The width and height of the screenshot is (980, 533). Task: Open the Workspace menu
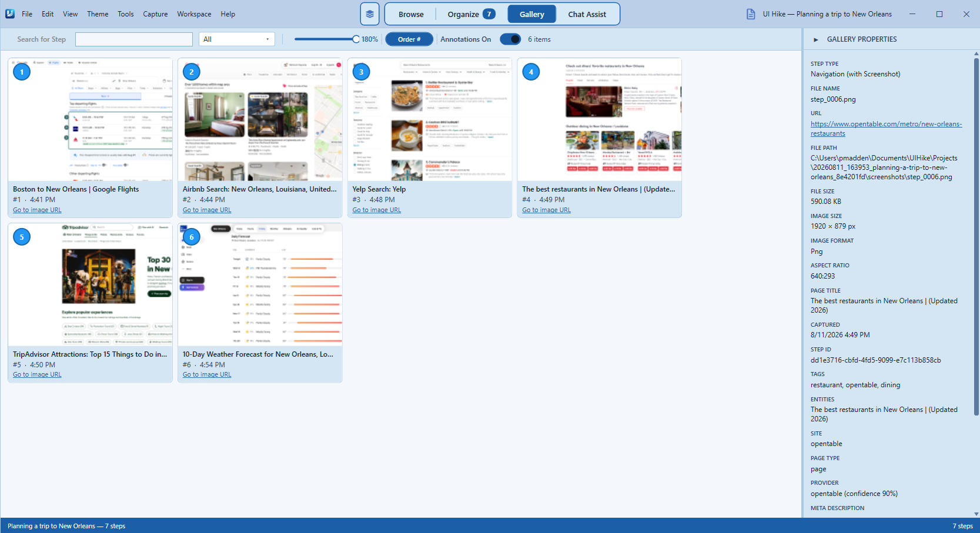coord(194,14)
